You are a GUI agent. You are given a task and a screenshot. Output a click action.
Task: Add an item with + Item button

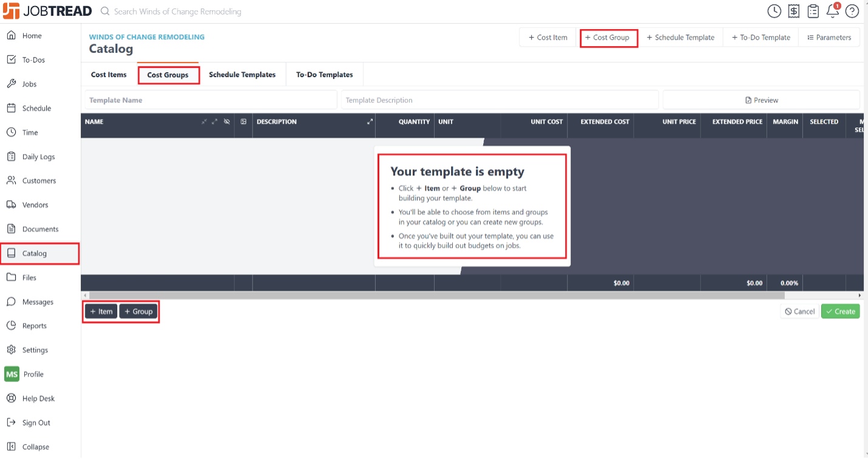pyautogui.click(x=101, y=312)
